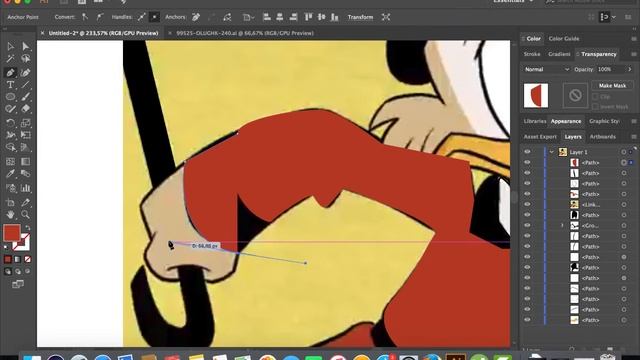This screenshot has width=640, height=360.
Task: Pick the Magic Wand tool
Action: (x=11, y=59)
